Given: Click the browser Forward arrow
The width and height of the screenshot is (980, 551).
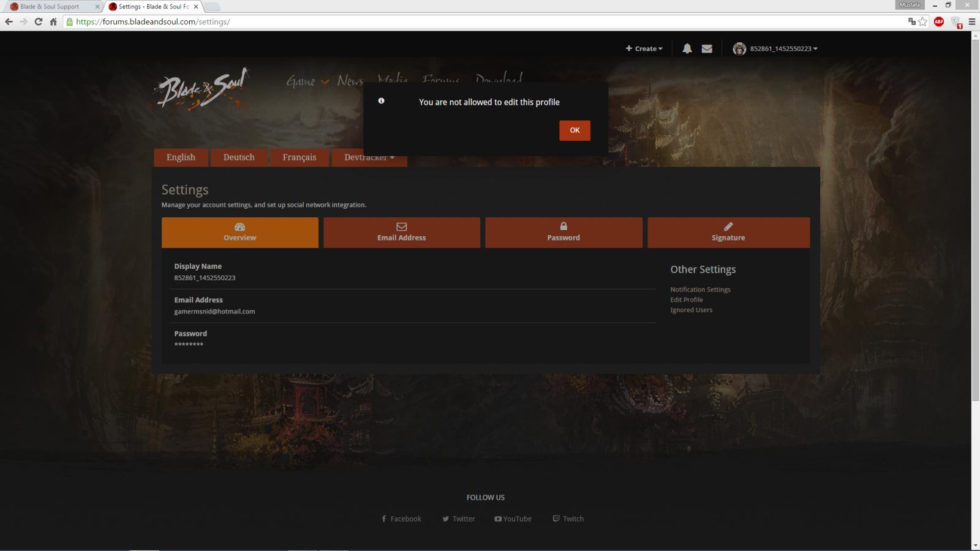Looking at the screenshot, I should tap(23, 21).
